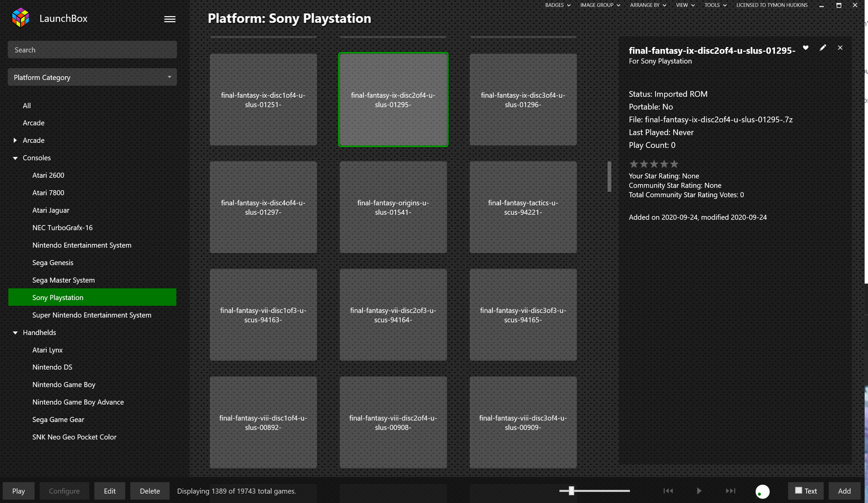Select Super Nintendo Entertainment System platform
This screenshot has width=868, height=503.
92,315
